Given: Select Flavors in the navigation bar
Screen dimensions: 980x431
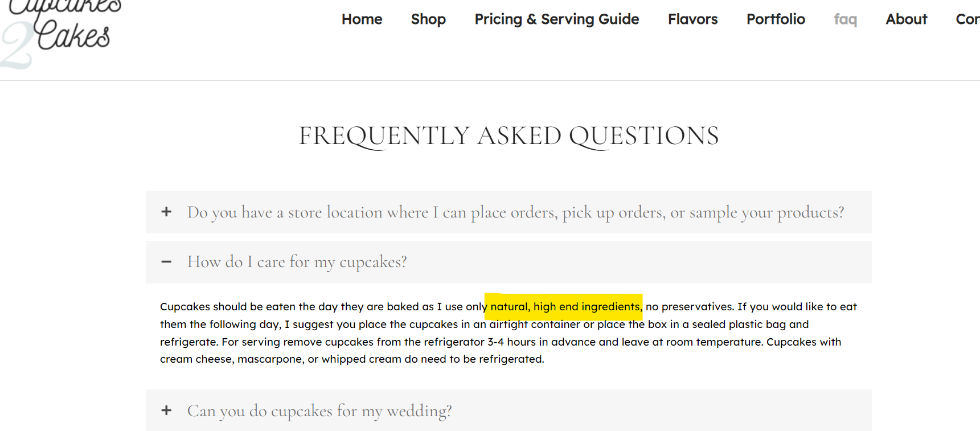Looking at the screenshot, I should pos(692,19).
